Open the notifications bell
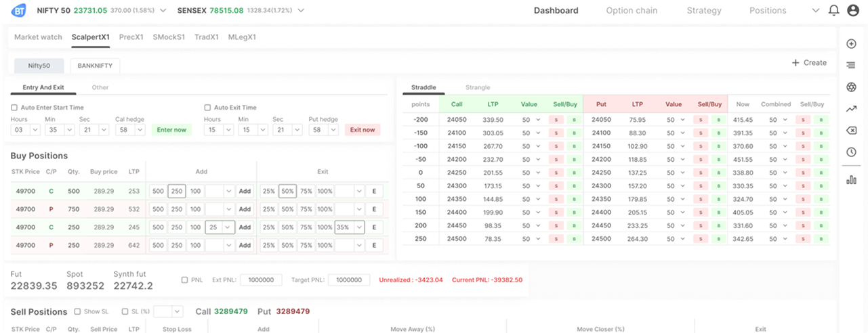Image resolution: width=868 pixels, height=333 pixels. (833, 11)
